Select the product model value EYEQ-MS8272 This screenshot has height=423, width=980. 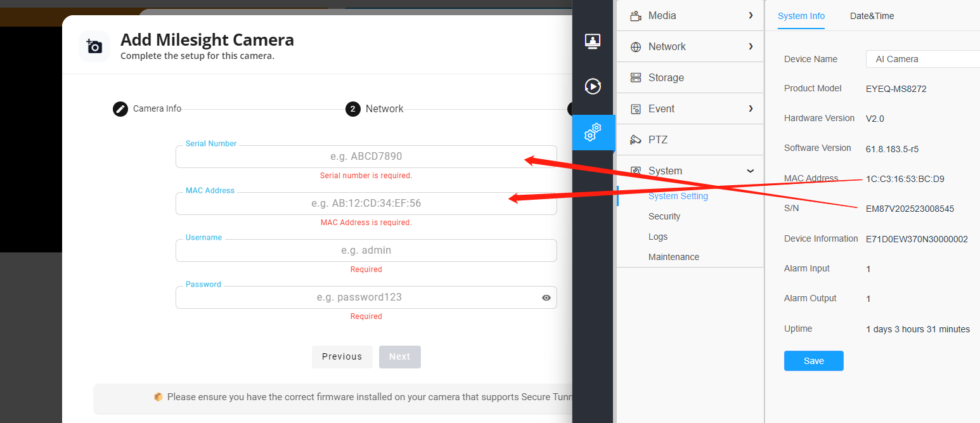click(x=896, y=89)
